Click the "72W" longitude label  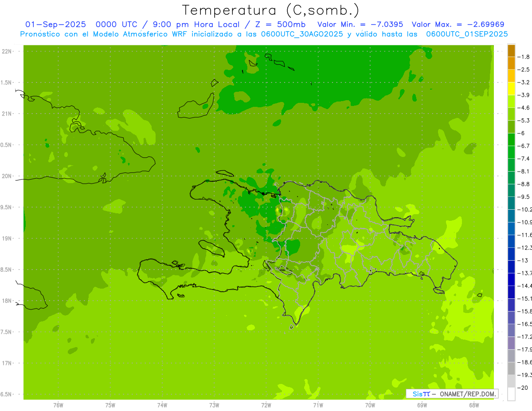click(266, 405)
